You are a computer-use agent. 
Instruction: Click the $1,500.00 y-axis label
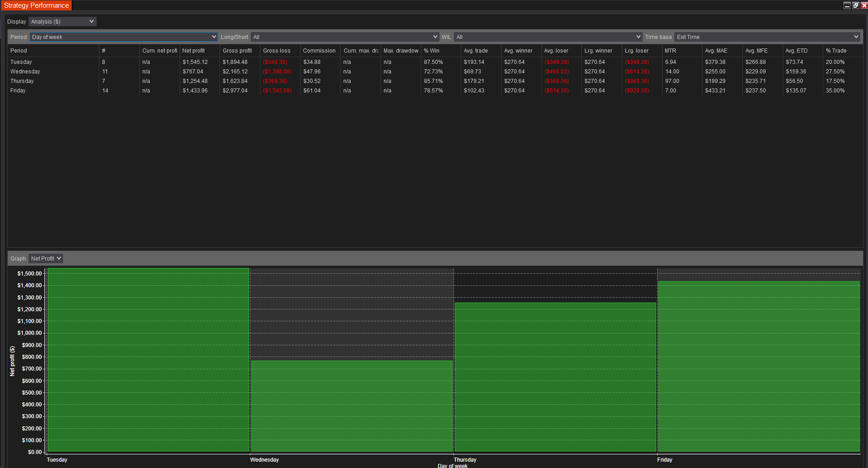[x=29, y=274]
